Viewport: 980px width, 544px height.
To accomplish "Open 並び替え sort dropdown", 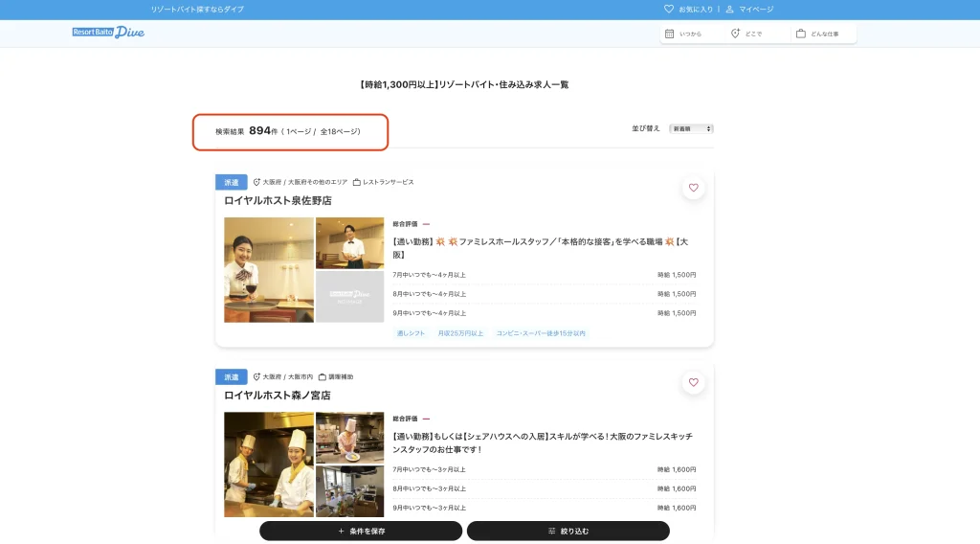I will 691,128.
